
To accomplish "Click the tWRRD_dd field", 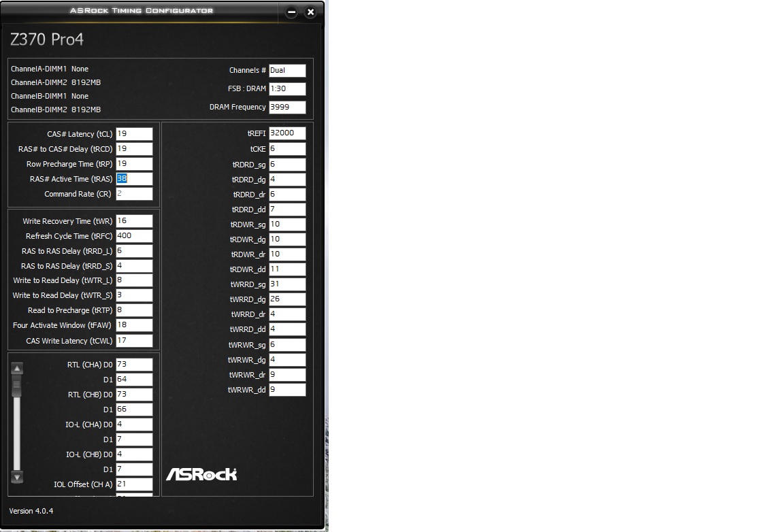I will point(287,329).
